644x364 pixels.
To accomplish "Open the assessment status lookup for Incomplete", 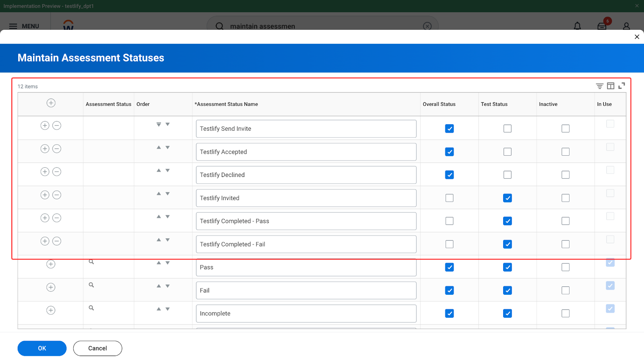I will click(x=91, y=308).
